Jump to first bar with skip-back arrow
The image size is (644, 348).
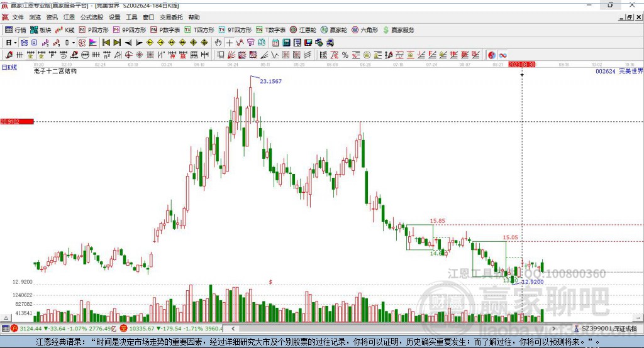coord(106,43)
